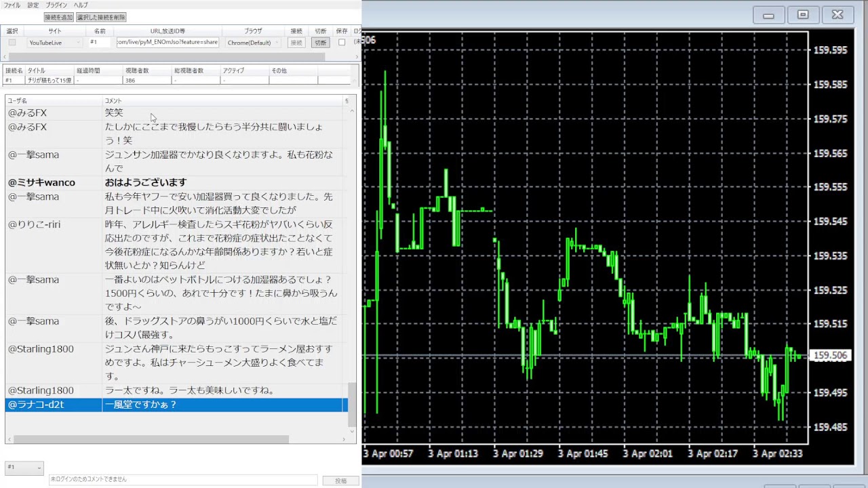This screenshot has height=488, width=868.
Task: Click the comment list scroll-up arrow
Action: [352, 110]
